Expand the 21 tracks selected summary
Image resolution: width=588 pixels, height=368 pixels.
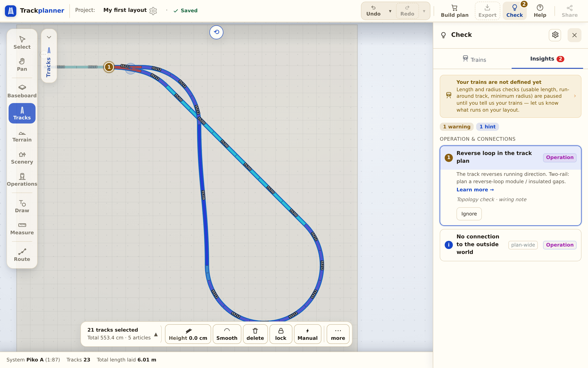(x=156, y=334)
